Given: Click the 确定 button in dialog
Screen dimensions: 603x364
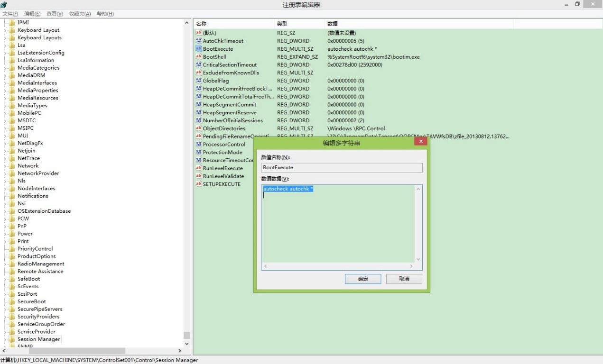Looking at the screenshot, I should tap(363, 279).
